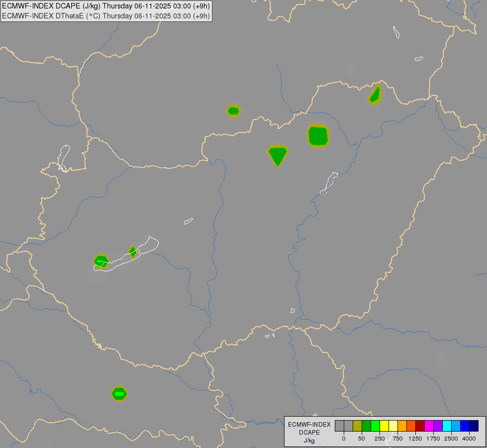Select the cyan legend swatch
This screenshot has width=487, height=448.
(x=447, y=426)
